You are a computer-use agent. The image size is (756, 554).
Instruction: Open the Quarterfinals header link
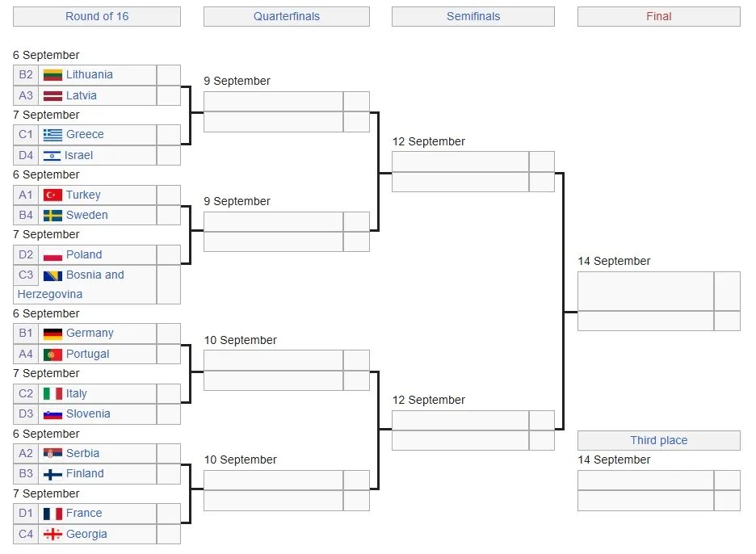pyautogui.click(x=287, y=16)
